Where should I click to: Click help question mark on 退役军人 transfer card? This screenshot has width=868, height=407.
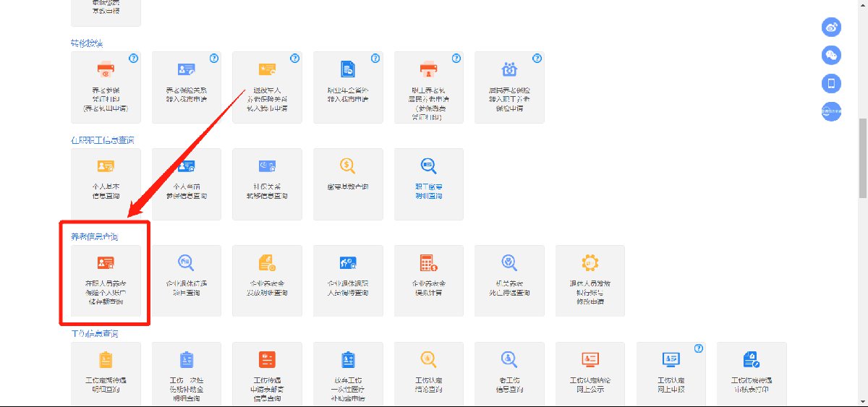coord(294,59)
